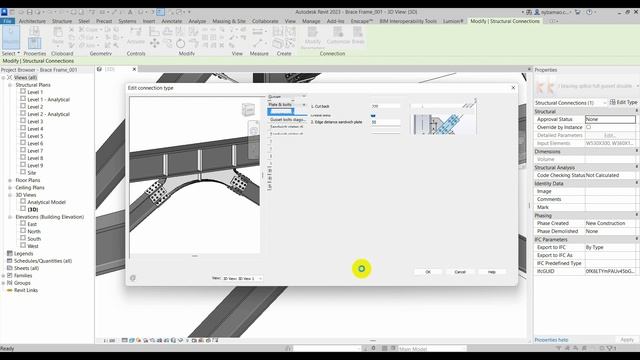Click the view scale 1:100 in view control bar
The height and width of the screenshot is (360, 640).
(x=109, y=340)
